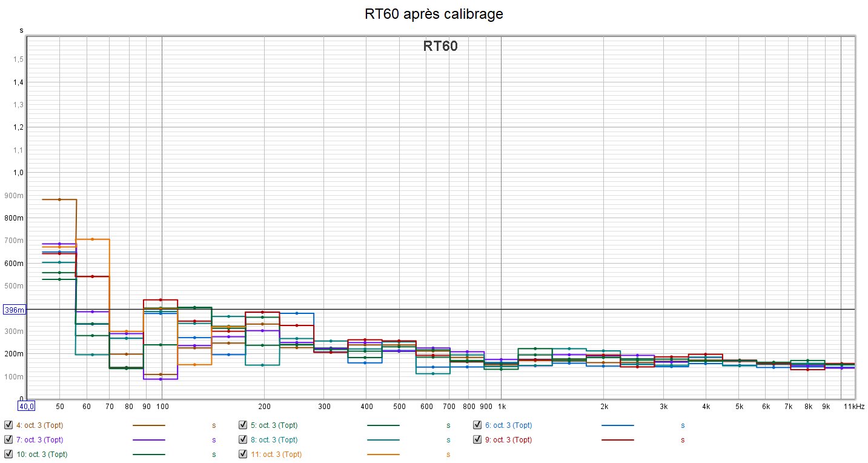The image size is (868, 463).
Task: Select the "10: oct. 3 (Topt)" legend label
Action: 41,454
